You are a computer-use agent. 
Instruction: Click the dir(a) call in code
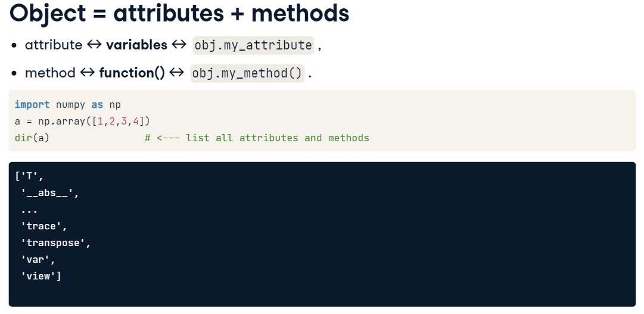tap(32, 138)
